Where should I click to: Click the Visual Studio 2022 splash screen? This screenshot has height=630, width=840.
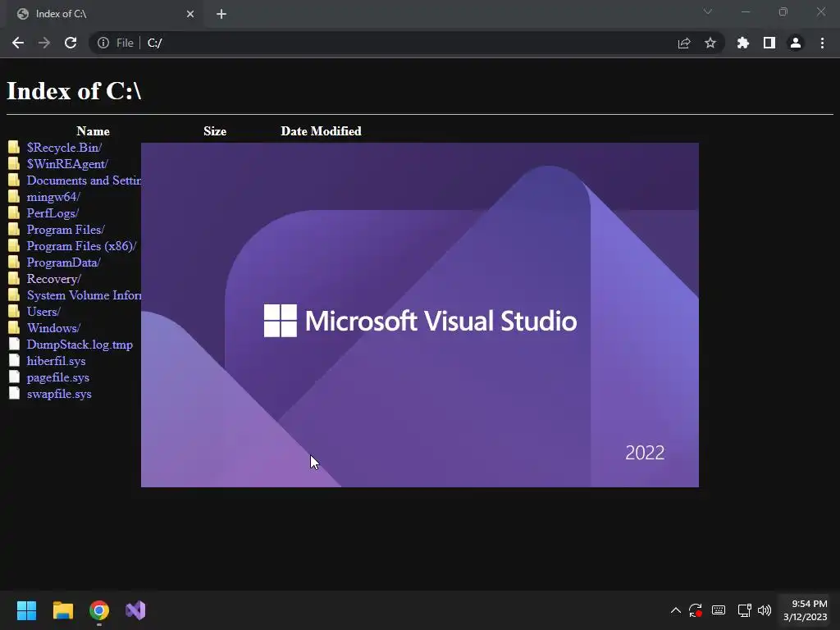click(419, 315)
